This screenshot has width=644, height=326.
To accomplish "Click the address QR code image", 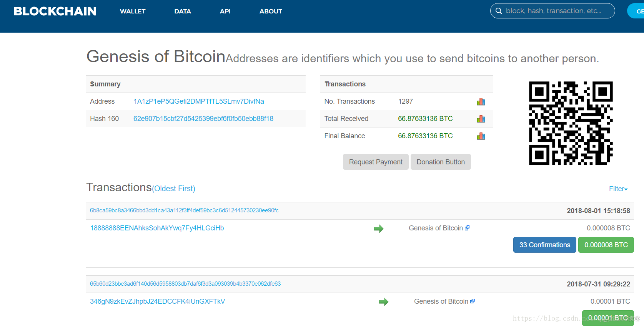I will pos(571,123).
